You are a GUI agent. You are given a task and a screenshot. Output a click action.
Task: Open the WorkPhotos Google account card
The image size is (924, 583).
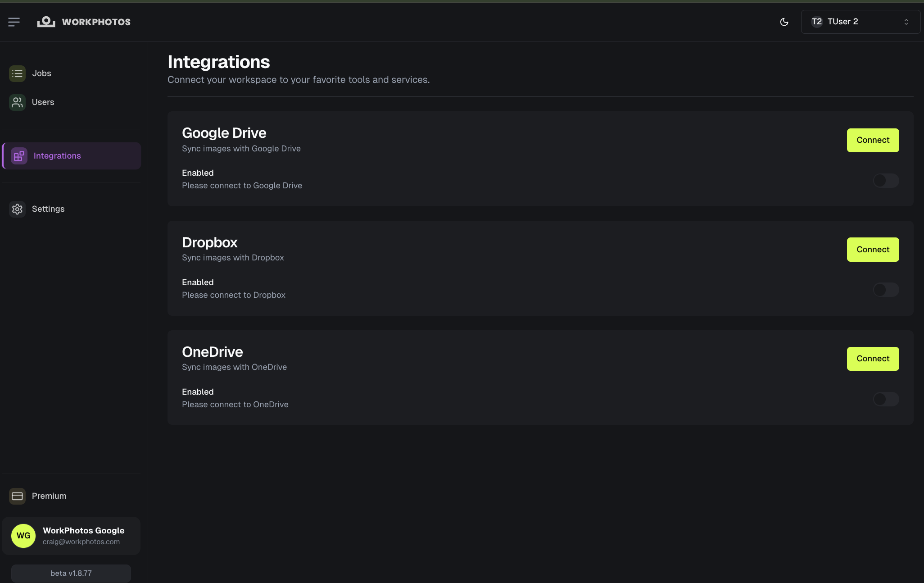pyautogui.click(x=71, y=536)
